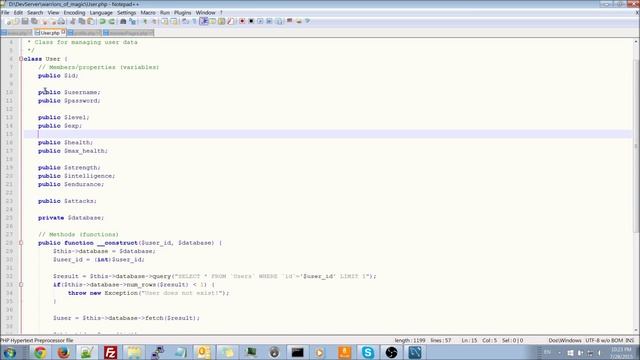This screenshot has height=360, width=640.
Task: Click the line 'private $database;'
Action: (x=71, y=218)
